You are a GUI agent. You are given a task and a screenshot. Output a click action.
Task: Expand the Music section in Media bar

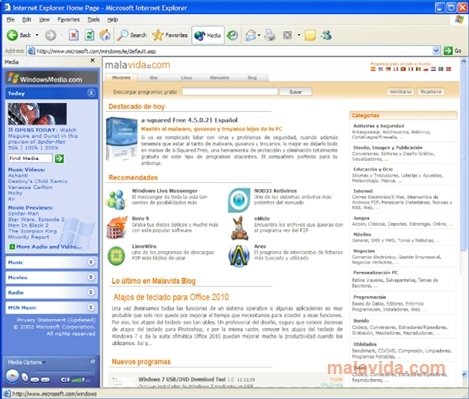[52, 262]
